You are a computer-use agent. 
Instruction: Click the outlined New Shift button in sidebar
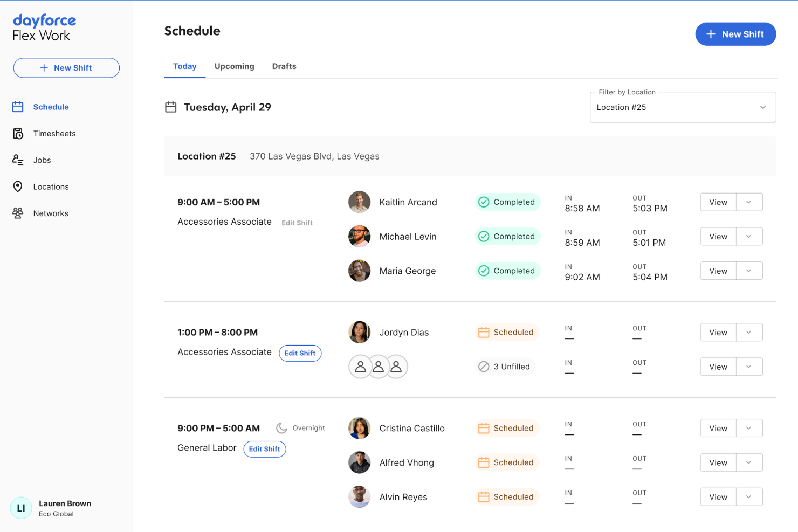pyautogui.click(x=66, y=68)
